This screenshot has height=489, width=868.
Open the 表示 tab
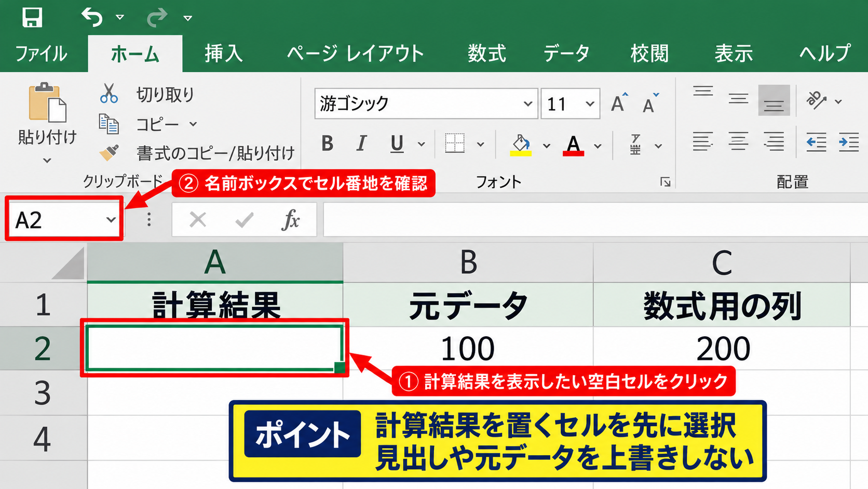734,54
